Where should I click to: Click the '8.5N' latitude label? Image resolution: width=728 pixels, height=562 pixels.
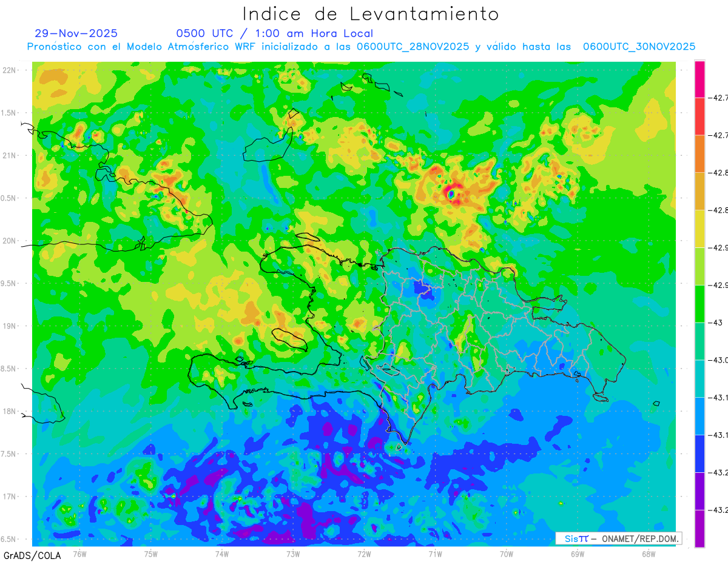[x=9, y=369]
